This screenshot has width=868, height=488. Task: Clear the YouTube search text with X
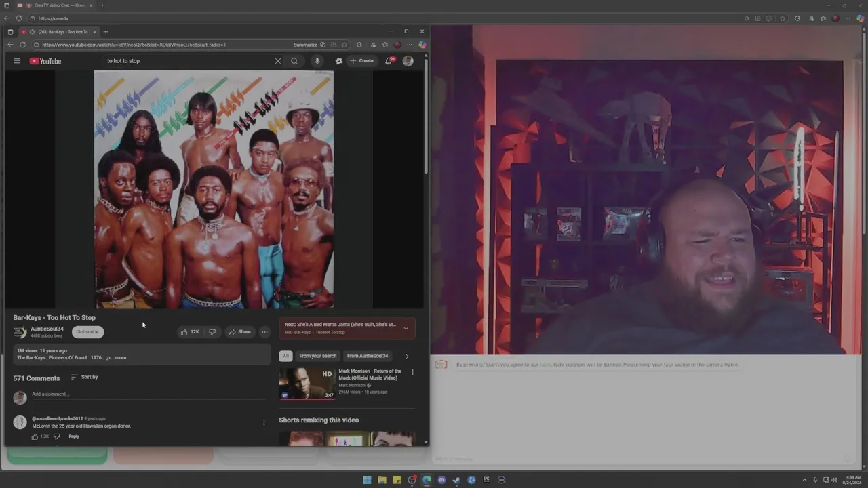(x=277, y=61)
